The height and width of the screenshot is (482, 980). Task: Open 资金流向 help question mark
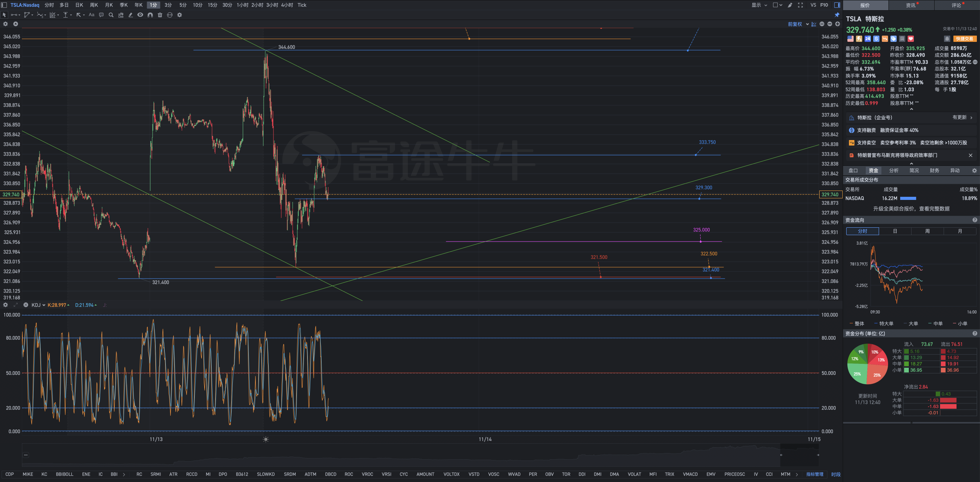click(975, 220)
